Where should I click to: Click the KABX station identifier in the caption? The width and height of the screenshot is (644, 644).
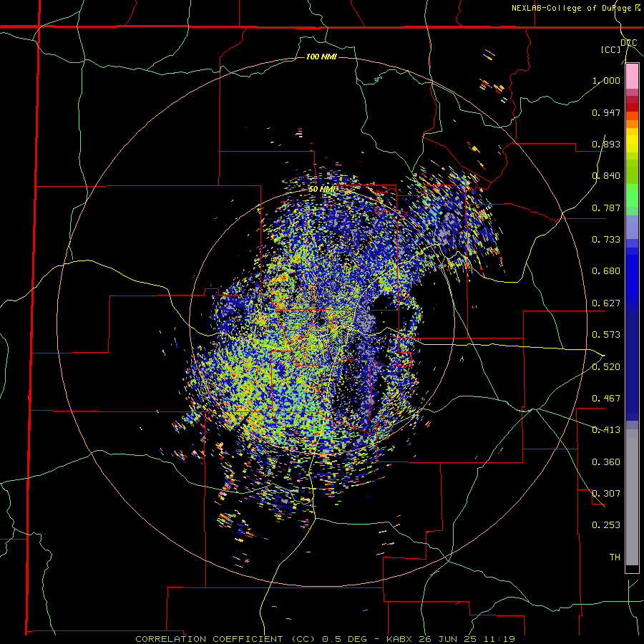tap(399, 639)
